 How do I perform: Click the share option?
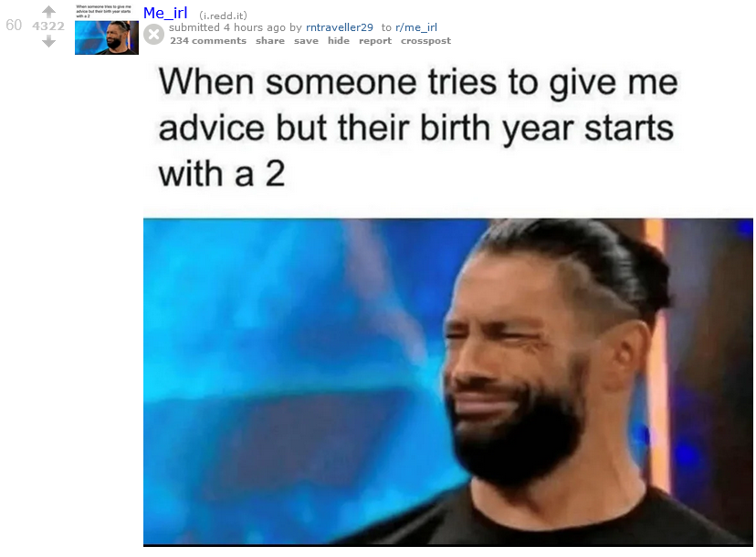pos(270,41)
